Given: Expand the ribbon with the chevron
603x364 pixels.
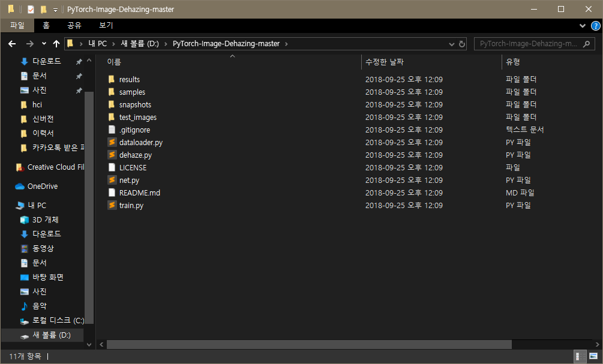Looking at the screenshot, I should tap(582, 26).
